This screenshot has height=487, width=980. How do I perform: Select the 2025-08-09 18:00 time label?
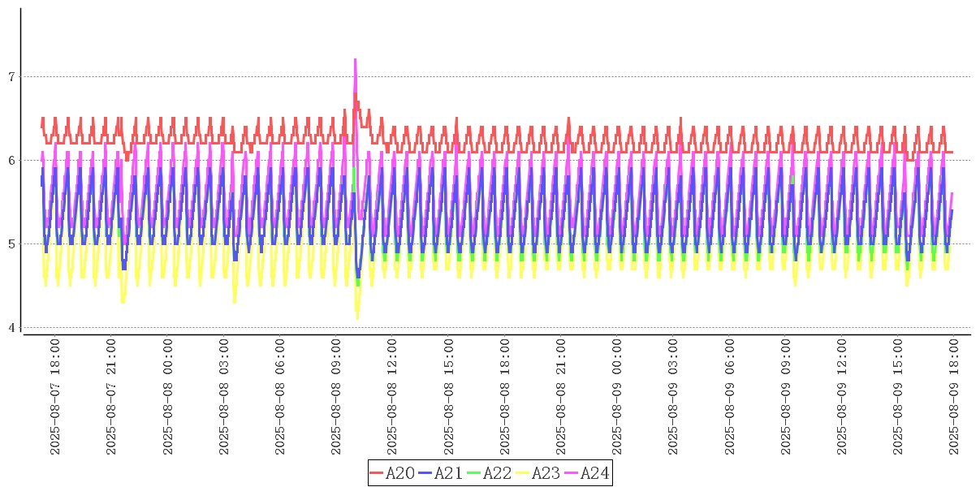[953, 398]
